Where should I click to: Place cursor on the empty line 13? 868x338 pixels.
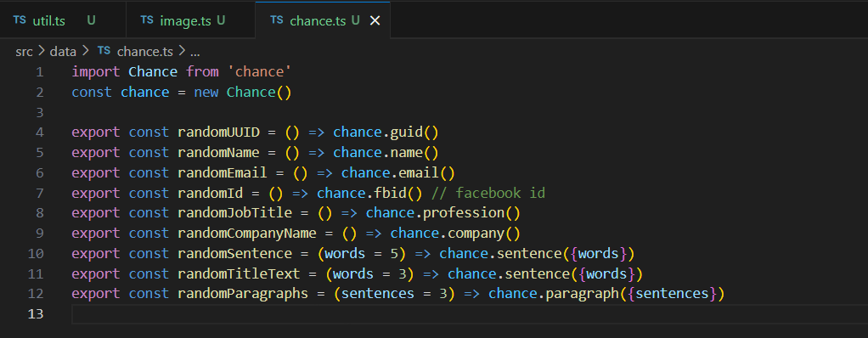470,314
